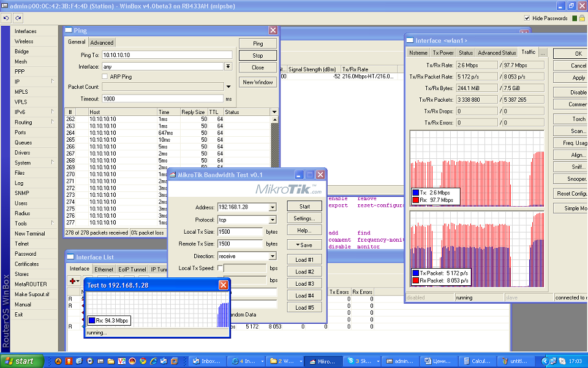Image resolution: width=588 pixels, height=368 pixels.
Task: Click the Ping To address field
Action: (167, 55)
